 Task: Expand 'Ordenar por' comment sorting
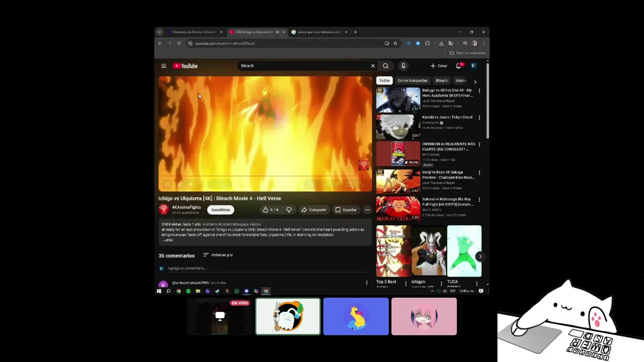click(x=218, y=255)
